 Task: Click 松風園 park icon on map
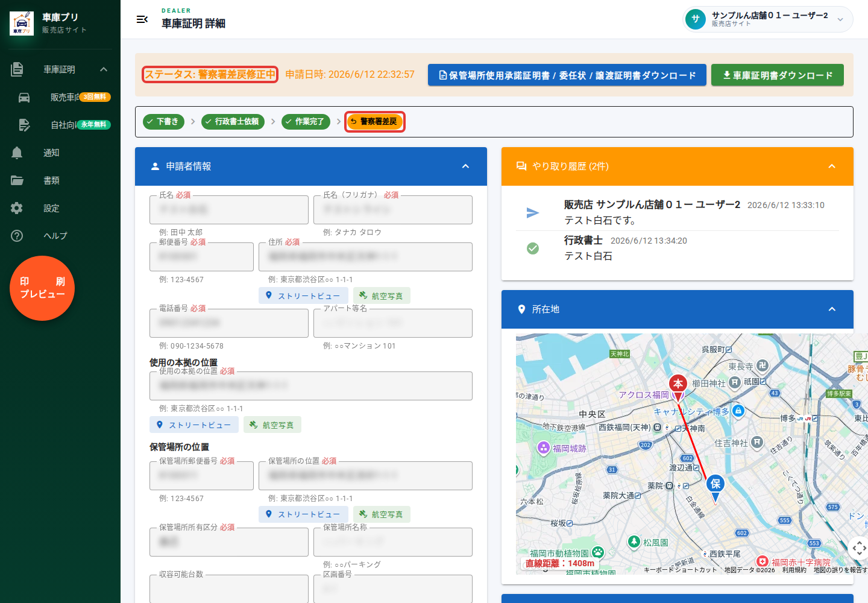634,541
